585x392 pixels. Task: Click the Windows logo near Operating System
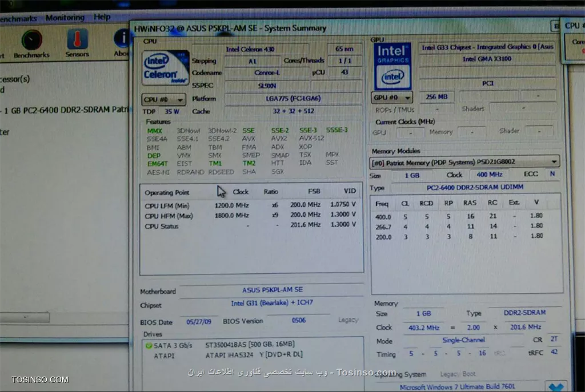pyautogui.click(x=556, y=387)
